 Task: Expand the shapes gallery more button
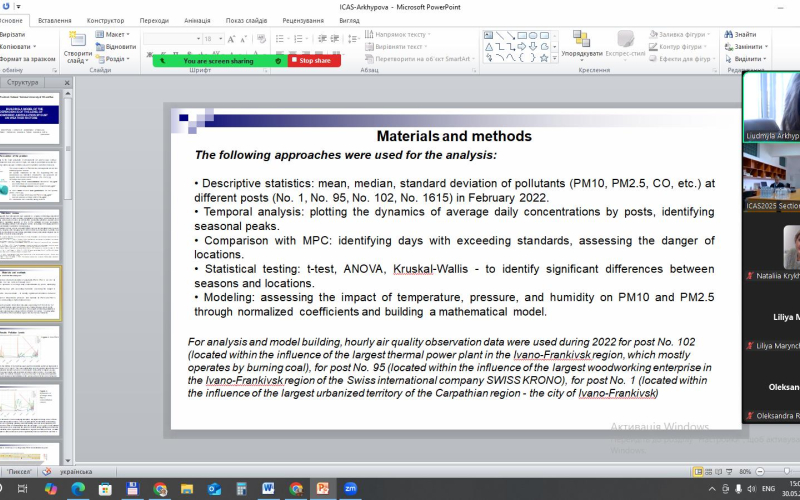click(x=555, y=59)
